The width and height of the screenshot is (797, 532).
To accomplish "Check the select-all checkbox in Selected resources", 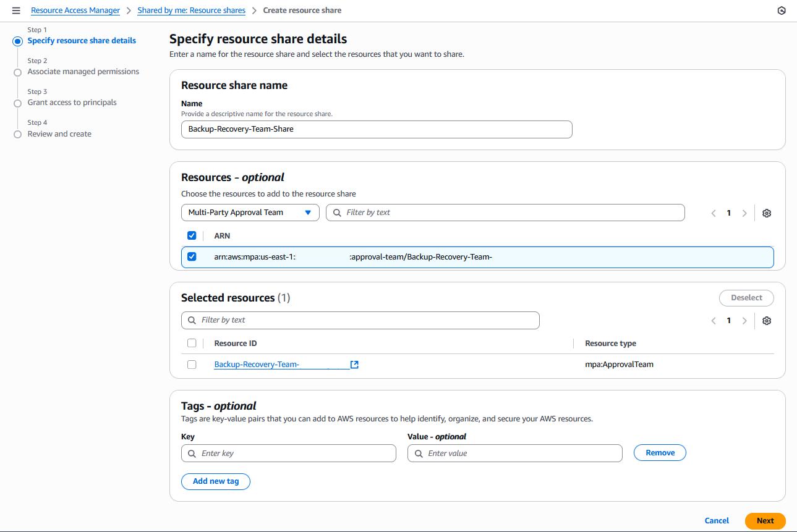I will tap(192, 343).
